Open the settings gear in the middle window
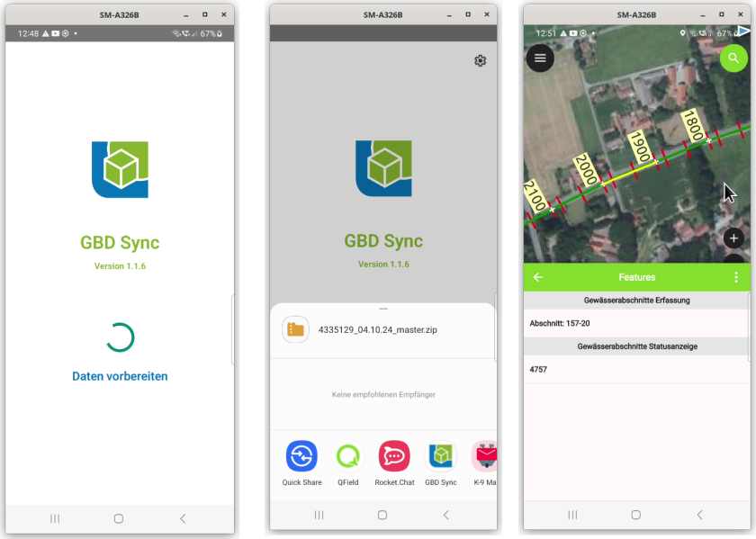 point(480,61)
